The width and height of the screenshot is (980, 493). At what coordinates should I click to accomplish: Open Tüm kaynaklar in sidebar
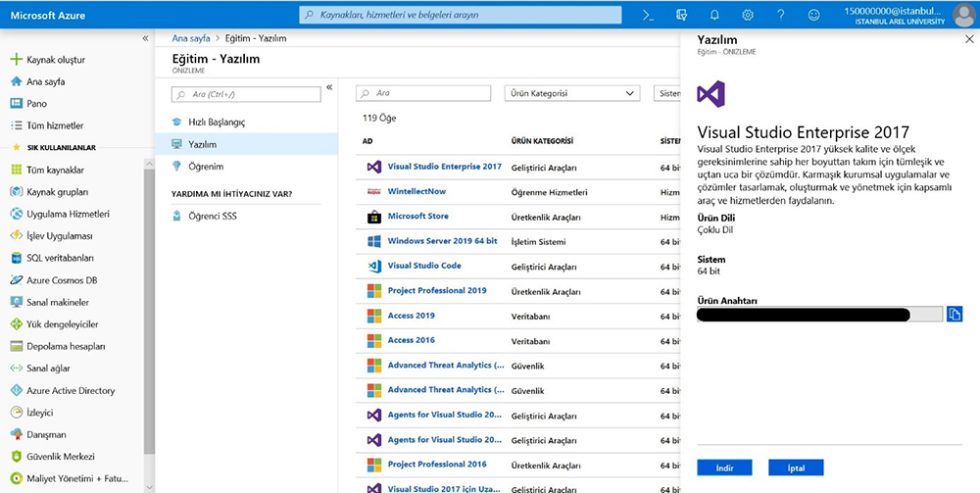point(55,170)
